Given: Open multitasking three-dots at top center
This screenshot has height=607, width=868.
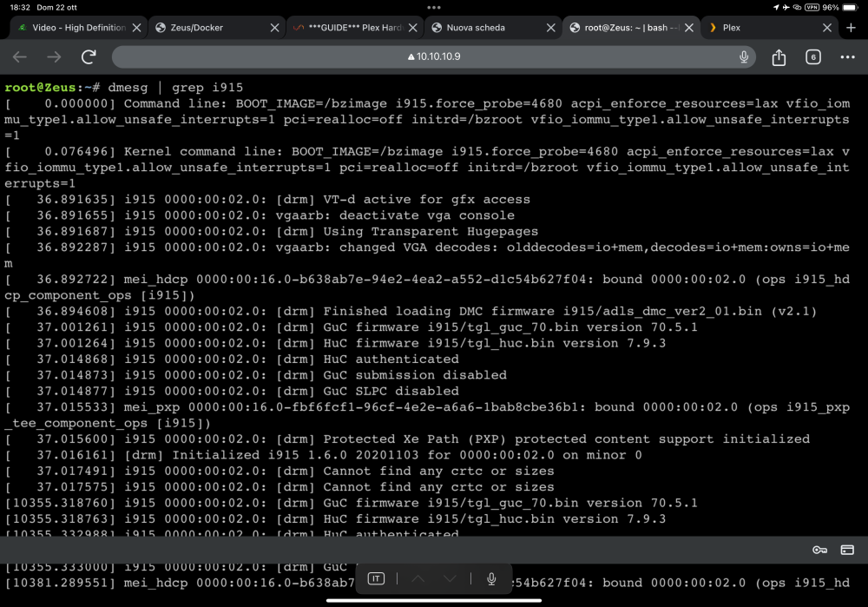Looking at the screenshot, I should 434,8.
